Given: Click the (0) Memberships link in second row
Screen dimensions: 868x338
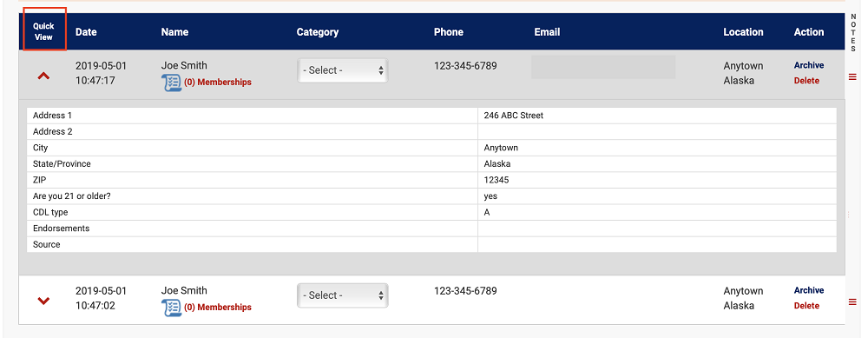Looking at the screenshot, I should (x=218, y=307).
